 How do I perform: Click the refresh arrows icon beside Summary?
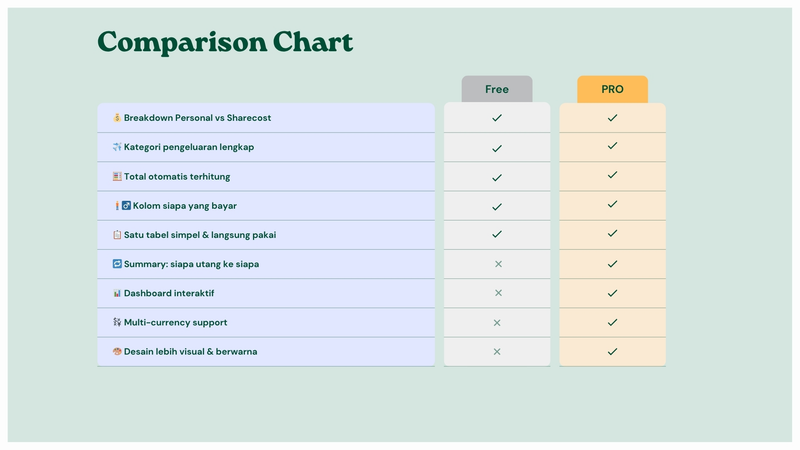[x=117, y=264]
